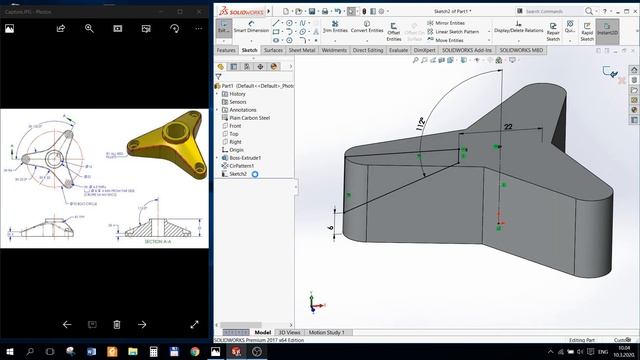Click the Save icon in SolidWorks toolbar
Viewport: 640px width, 360px height.
pos(312,11)
